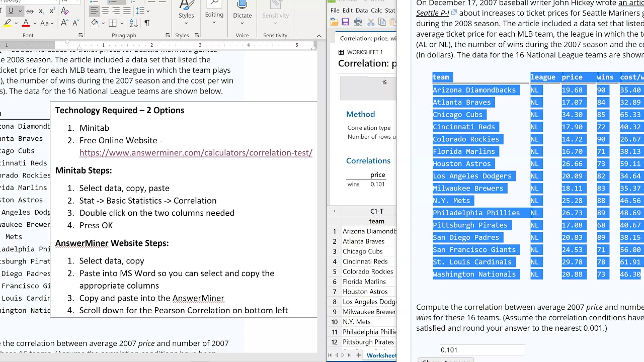Apply superscript formatting
The image size is (644, 362).
pyautogui.click(x=53, y=11)
